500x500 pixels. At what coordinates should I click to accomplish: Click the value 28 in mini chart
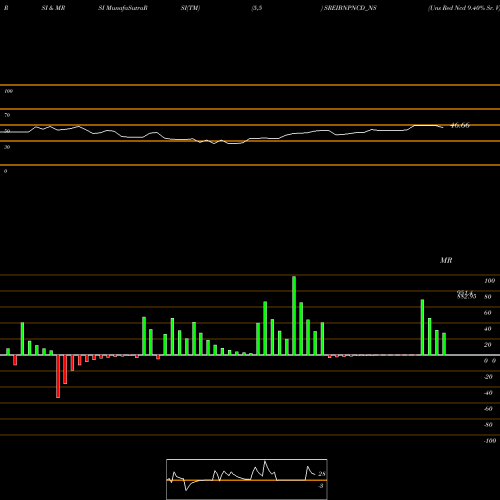322,474
